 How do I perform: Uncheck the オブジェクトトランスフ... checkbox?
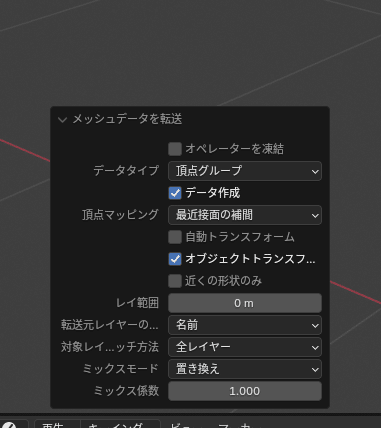[175, 259]
